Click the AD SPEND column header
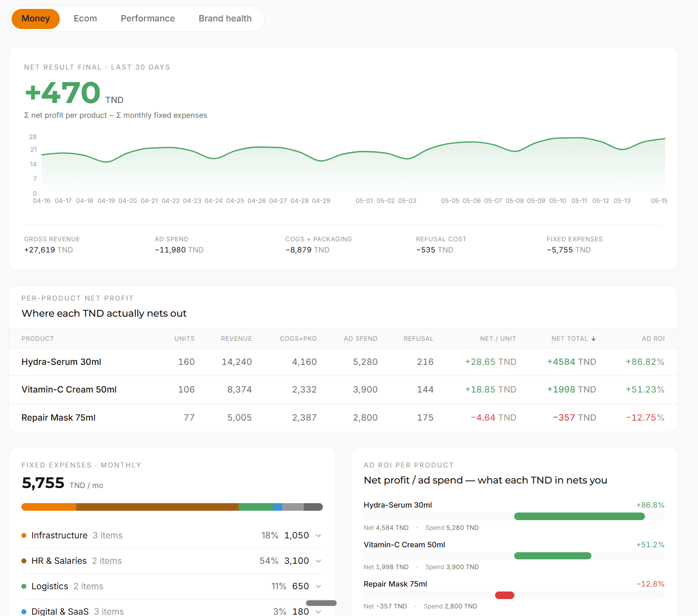 click(x=360, y=339)
